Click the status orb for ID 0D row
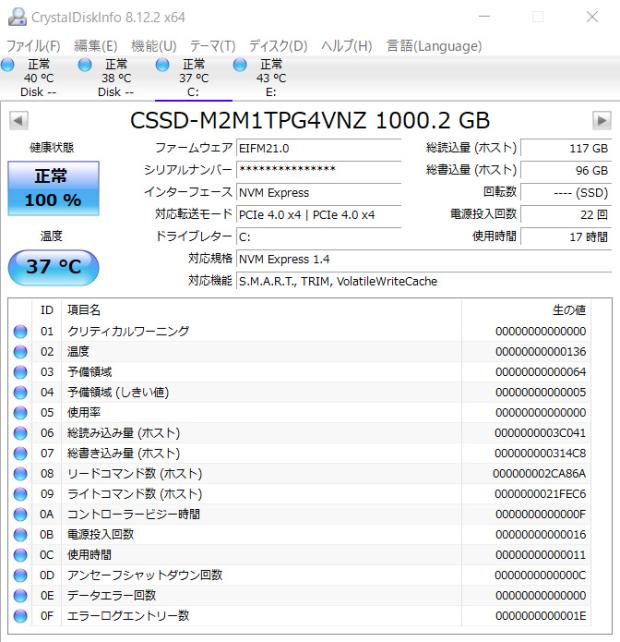 20,575
